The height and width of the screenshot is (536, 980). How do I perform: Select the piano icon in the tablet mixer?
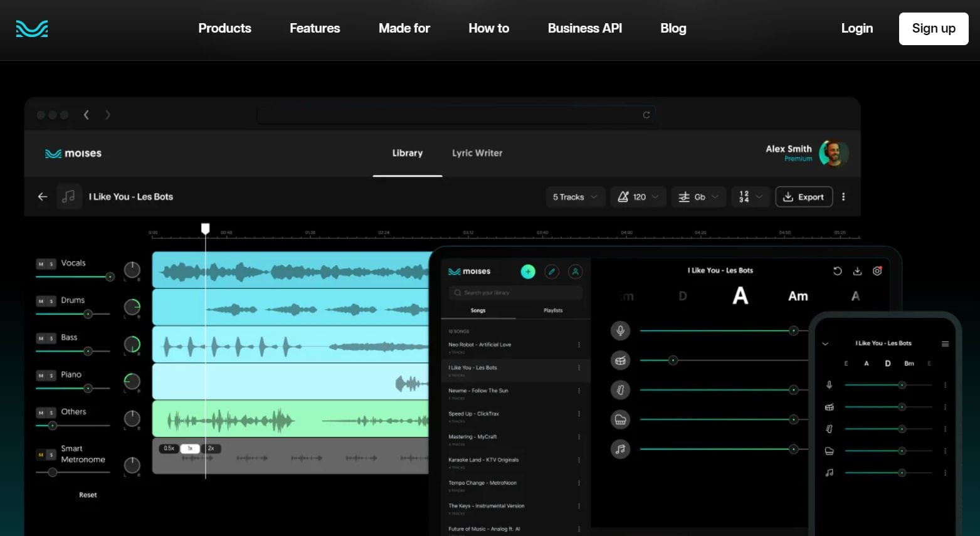point(620,419)
